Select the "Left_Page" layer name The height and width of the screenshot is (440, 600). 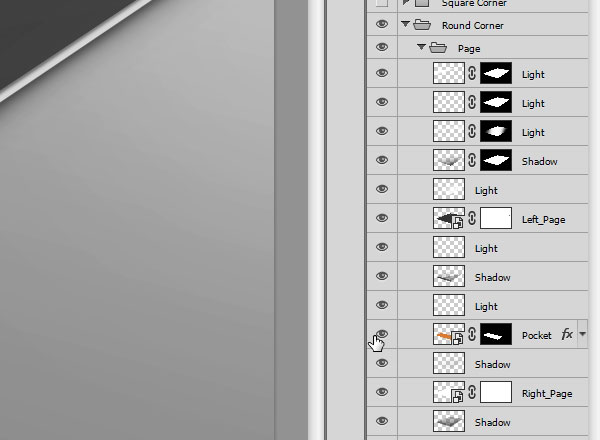[543, 220]
